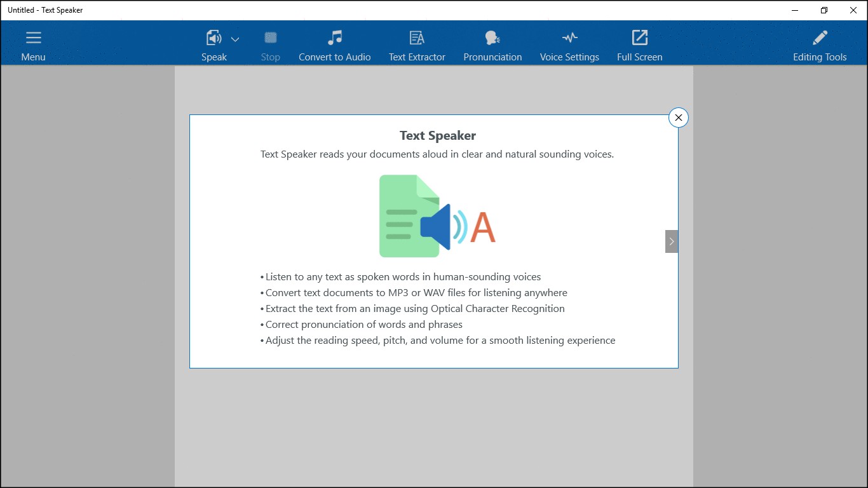Close the Text Speaker welcome popup

(678, 118)
